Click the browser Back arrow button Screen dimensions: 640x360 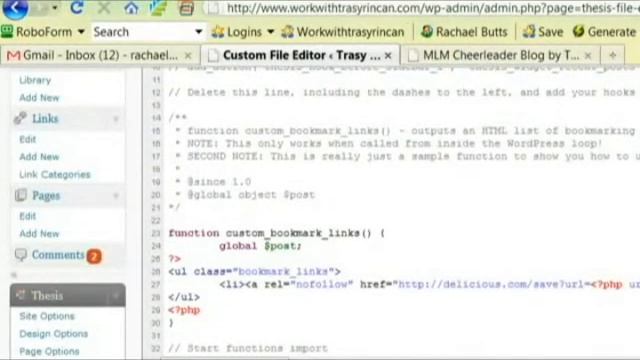(x=15, y=8)
